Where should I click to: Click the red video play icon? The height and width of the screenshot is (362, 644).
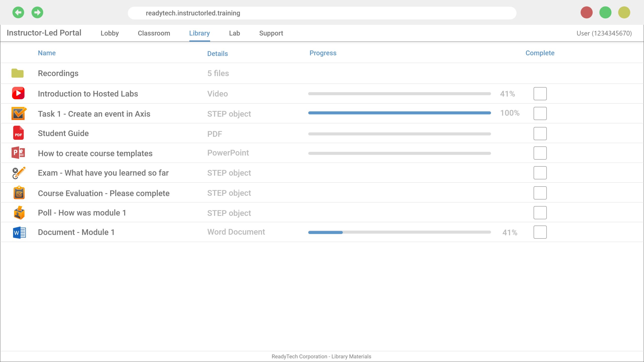pos(18,93)
